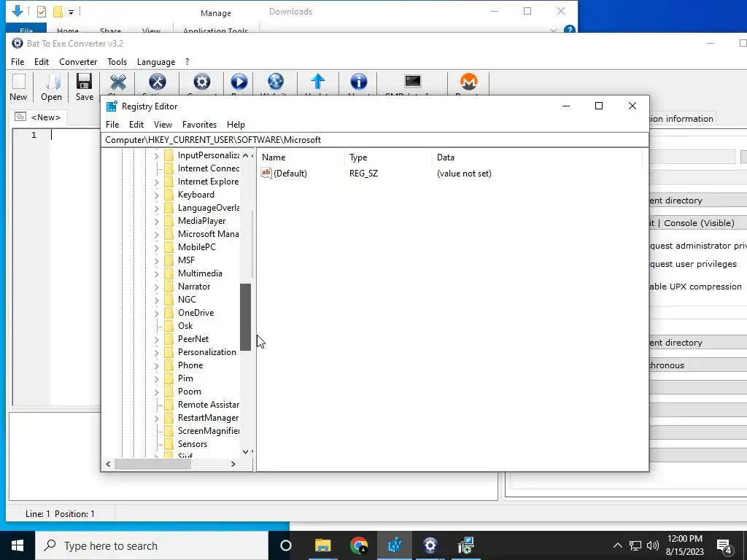Select the <New> document tab
Image resolution: width=747 pixels, height=560 pixels.
38,117
